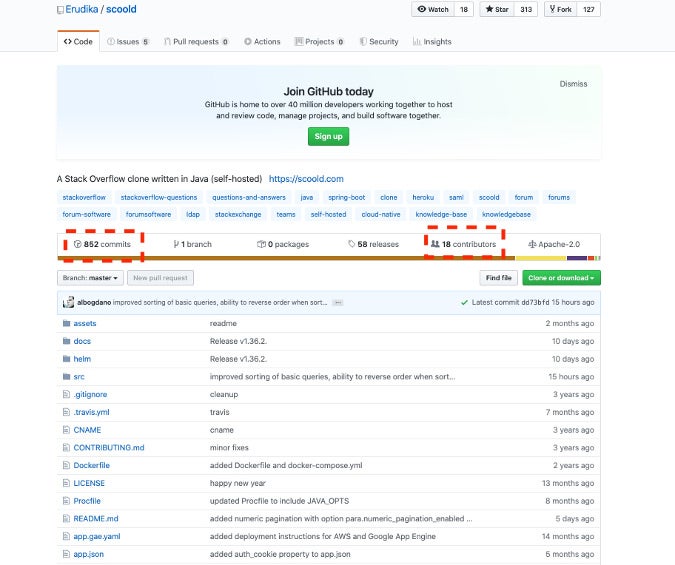Viewport: 675px width, 565px height.
Task: Open the 58 releases link
Action: [374, 244]
